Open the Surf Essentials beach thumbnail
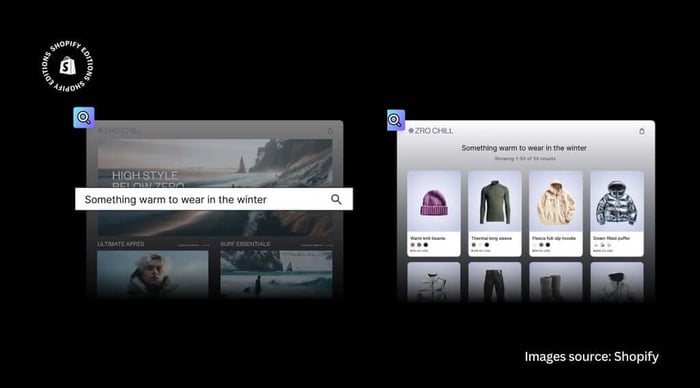 tap(276, 274)
